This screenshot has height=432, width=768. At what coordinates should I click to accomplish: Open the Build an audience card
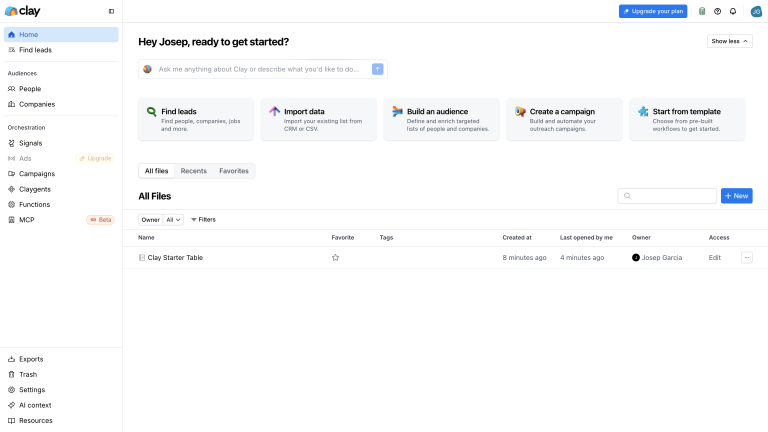tap(441, 120)
